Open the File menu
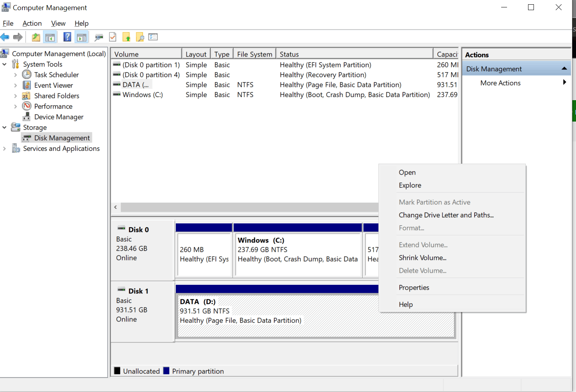This screenshot has width=576, height=392. point(8,23)
